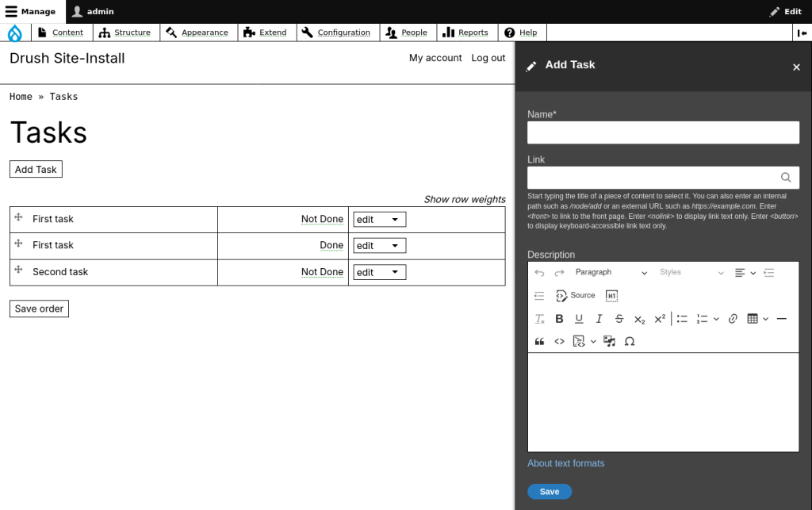Toggle bold formatting in the editor

[559, 319]
